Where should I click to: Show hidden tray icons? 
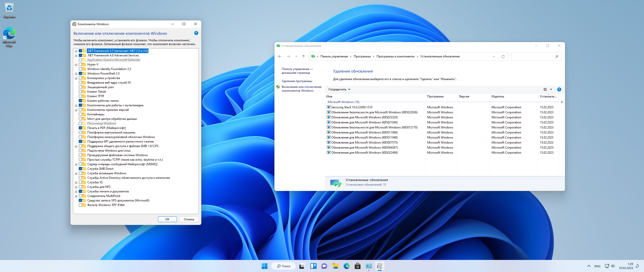pos(589,266)
